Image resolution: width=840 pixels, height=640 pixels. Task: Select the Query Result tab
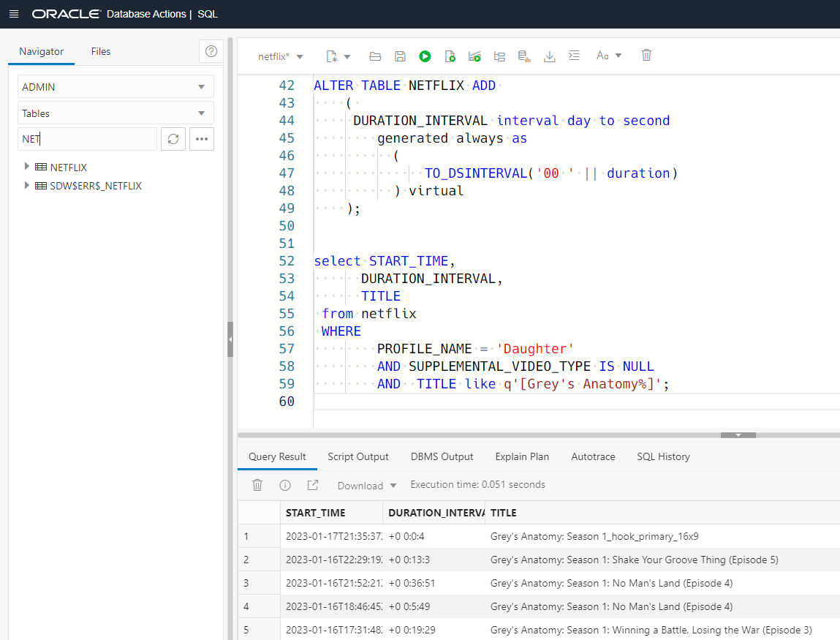coord(277,456)
